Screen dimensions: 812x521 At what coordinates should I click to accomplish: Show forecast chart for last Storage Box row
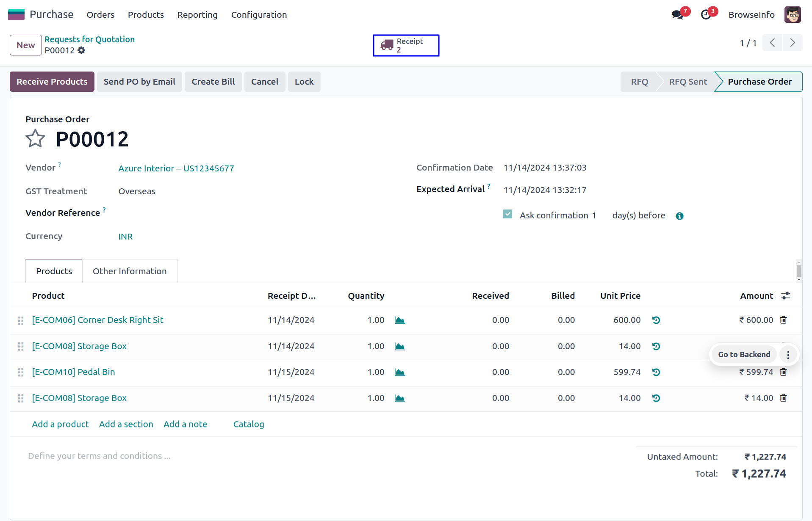pyautogui.click(x=399, y=398)
